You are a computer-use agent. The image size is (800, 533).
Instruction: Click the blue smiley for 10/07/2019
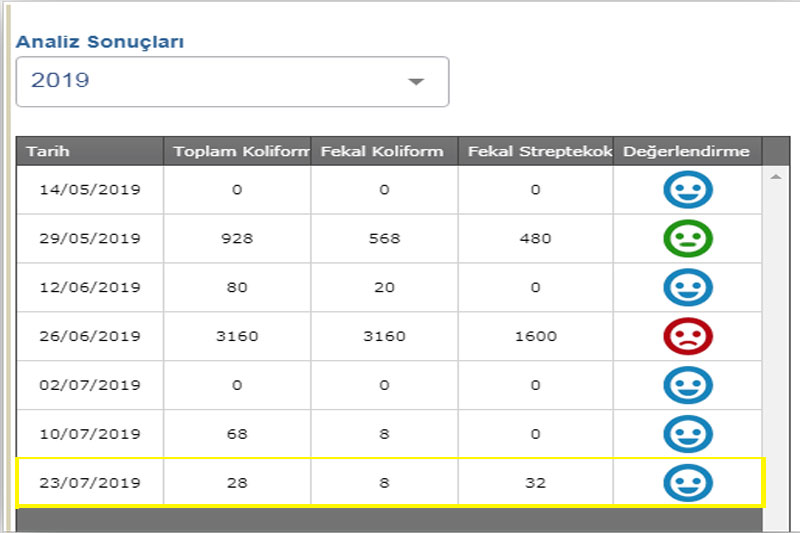tap(688, 434)
